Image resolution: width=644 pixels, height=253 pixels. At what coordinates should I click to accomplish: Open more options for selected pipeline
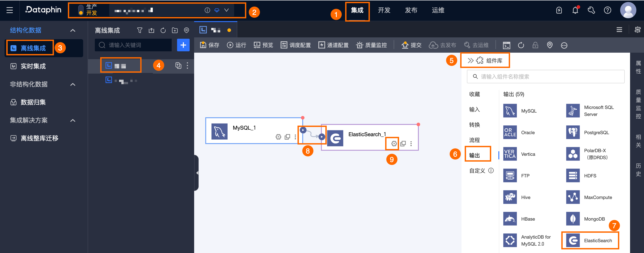pos(187,66)
